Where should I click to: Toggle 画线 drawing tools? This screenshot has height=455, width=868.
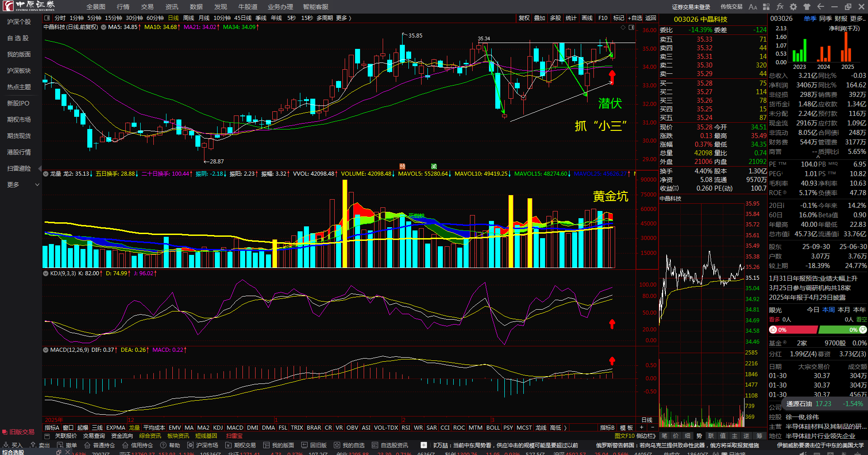pyautogui.click(x=587, y=18)
